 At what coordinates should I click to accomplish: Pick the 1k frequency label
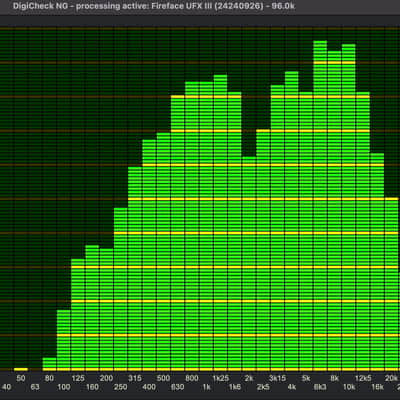(x=206, y=387)
